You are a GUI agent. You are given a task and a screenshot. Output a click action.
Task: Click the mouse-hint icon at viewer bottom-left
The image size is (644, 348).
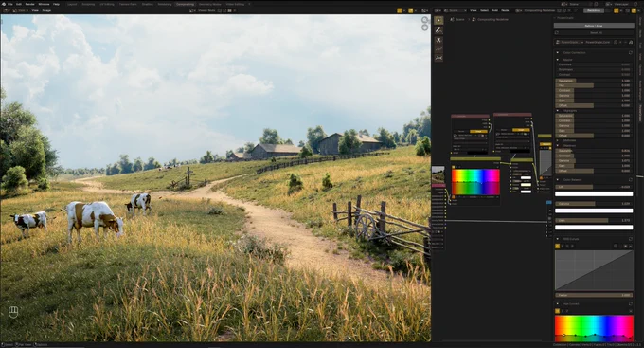pos(13,312)
